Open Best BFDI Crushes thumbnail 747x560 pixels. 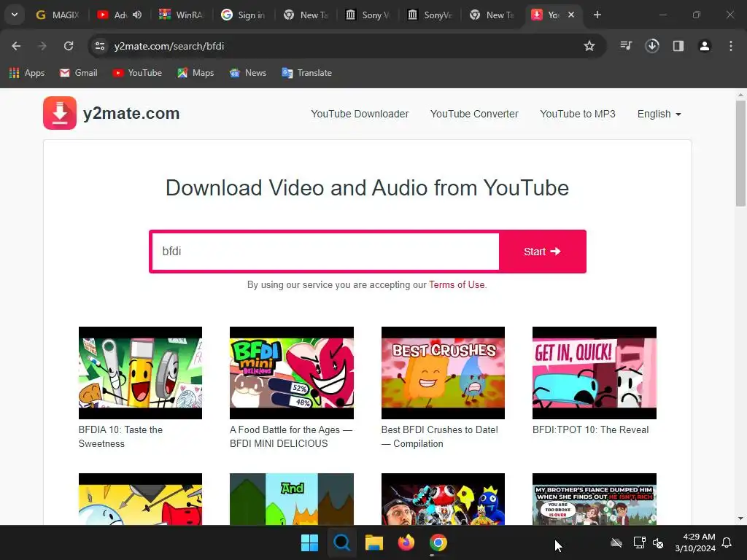click(443, 373)
